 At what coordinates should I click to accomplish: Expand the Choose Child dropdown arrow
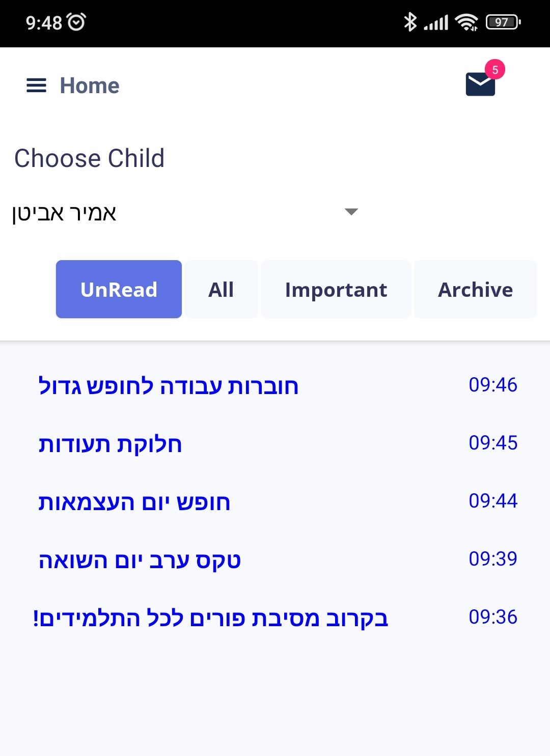click(x=351, y=212)
